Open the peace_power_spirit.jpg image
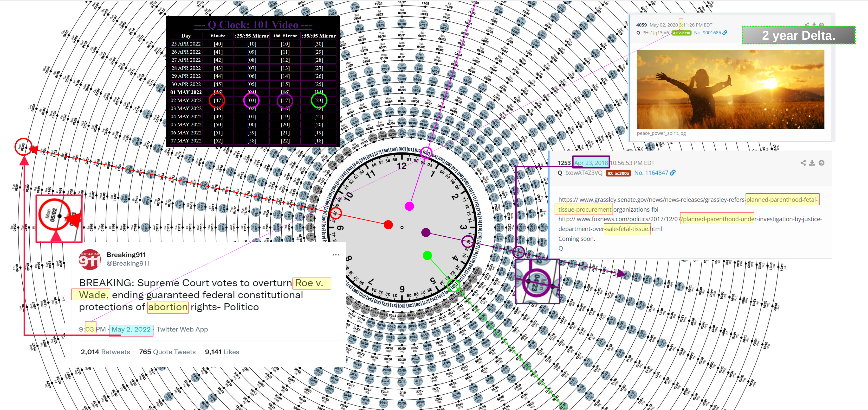Image resolution: width=868 pixels, height=410 pixels. (x=731, y=89)
